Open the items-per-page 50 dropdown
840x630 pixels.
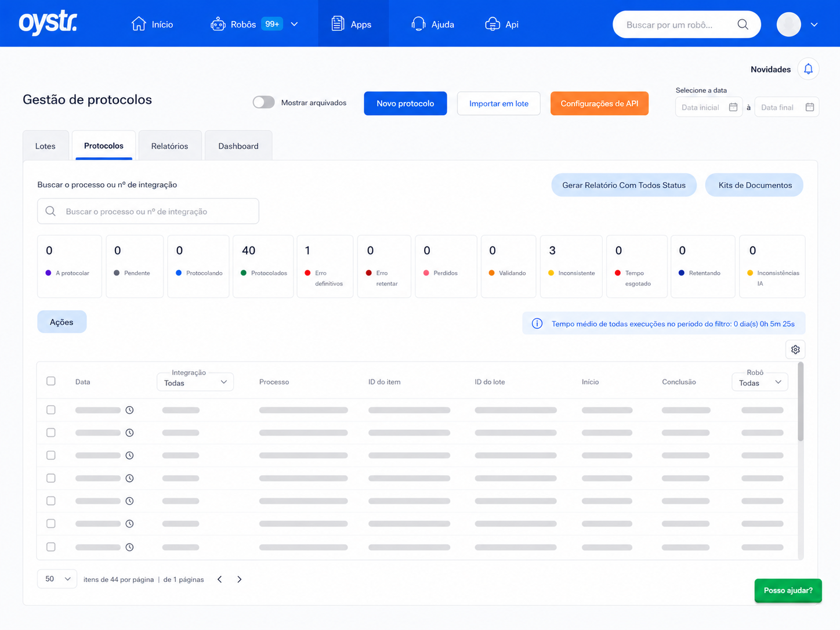point(57,579)
